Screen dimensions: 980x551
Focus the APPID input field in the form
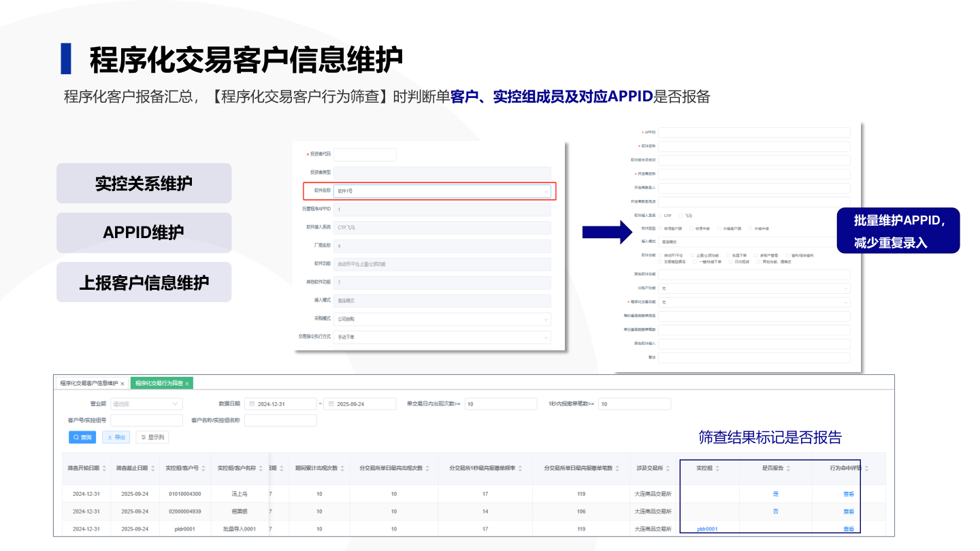click(x=754, y=133)
